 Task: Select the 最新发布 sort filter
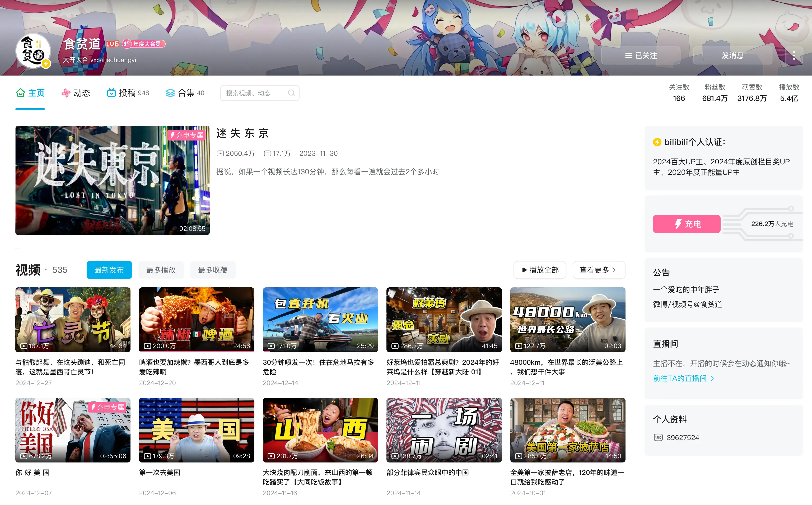pos(109,270)
